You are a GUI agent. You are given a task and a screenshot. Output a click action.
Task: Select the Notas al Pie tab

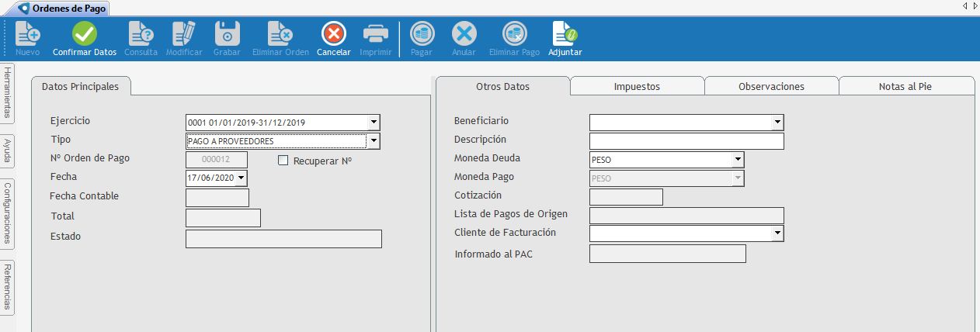[905, 86]
